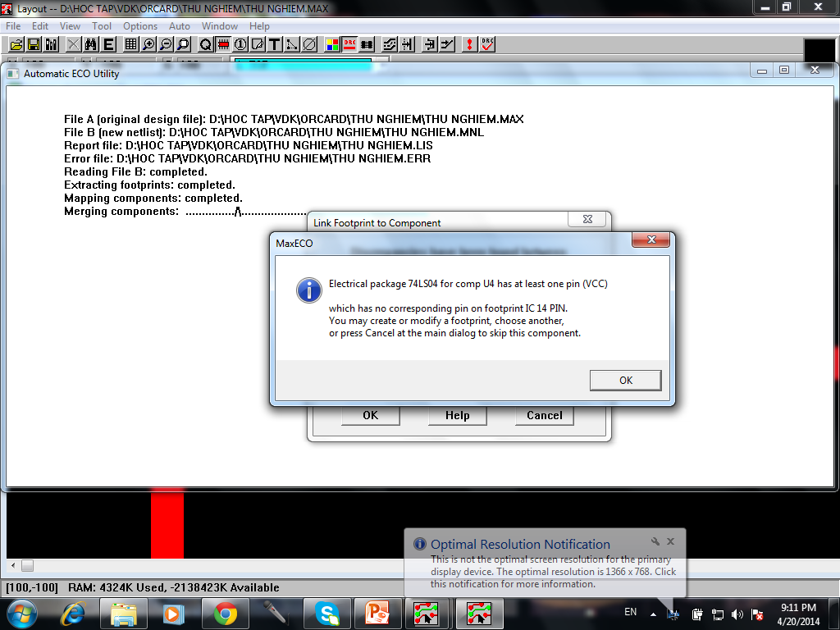This screenshot has width=840, height=630.
Task: Minimize the Automatic ECO Utility window
Action: [762, 71]
